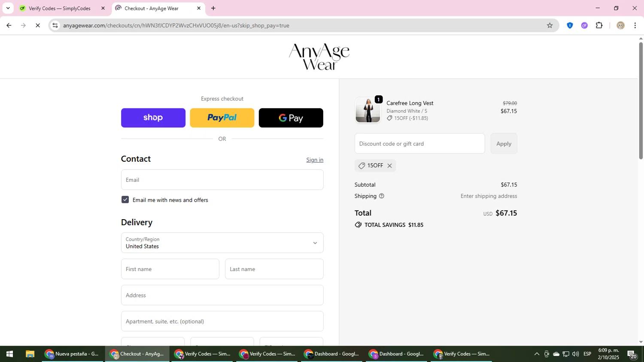
Task: Open the Windows Start menu
Action: (9, 354)
